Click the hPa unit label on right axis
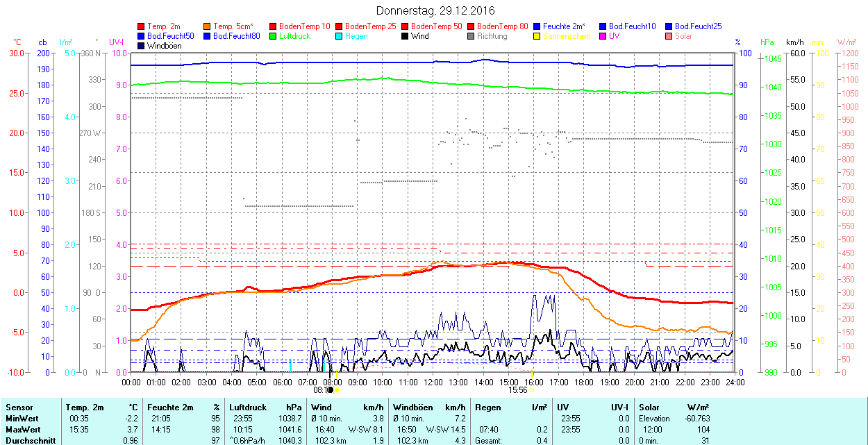 [767, 42]
